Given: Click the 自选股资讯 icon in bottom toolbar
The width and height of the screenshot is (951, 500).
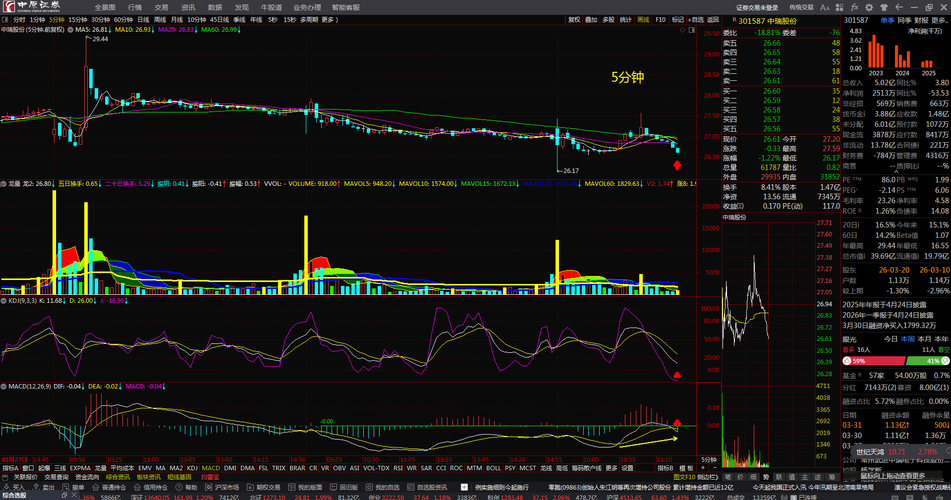Looking at the screenshot, I should pos(410,487).
